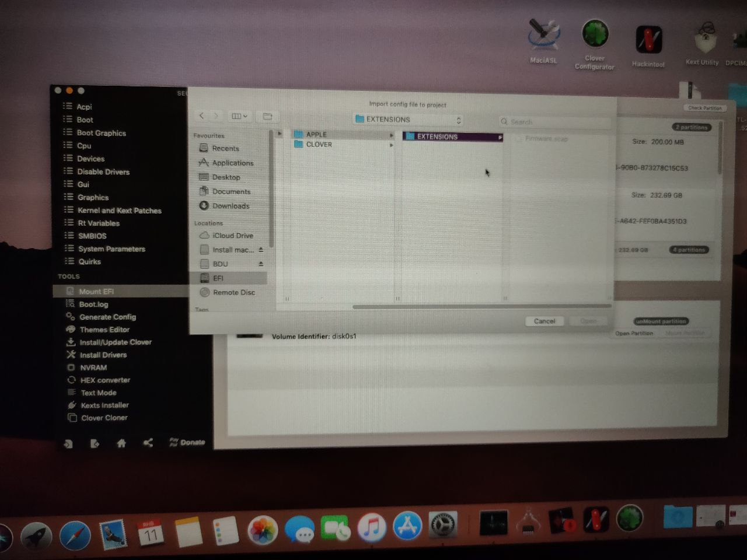Click the Donate button
747x560 pixels.
click(187, 442)
